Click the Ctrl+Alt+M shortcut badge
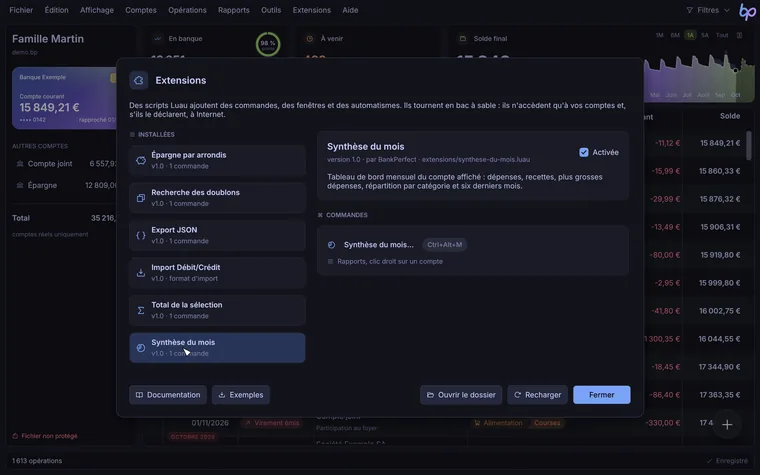The height and width of the screenshot is (475, 760). pos(444,245)
